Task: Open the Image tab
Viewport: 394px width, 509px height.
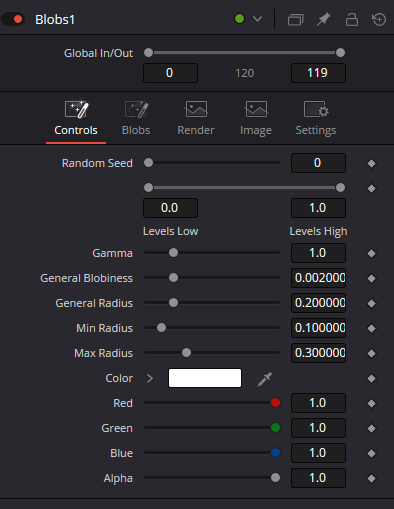Action: tap(256, 119)
